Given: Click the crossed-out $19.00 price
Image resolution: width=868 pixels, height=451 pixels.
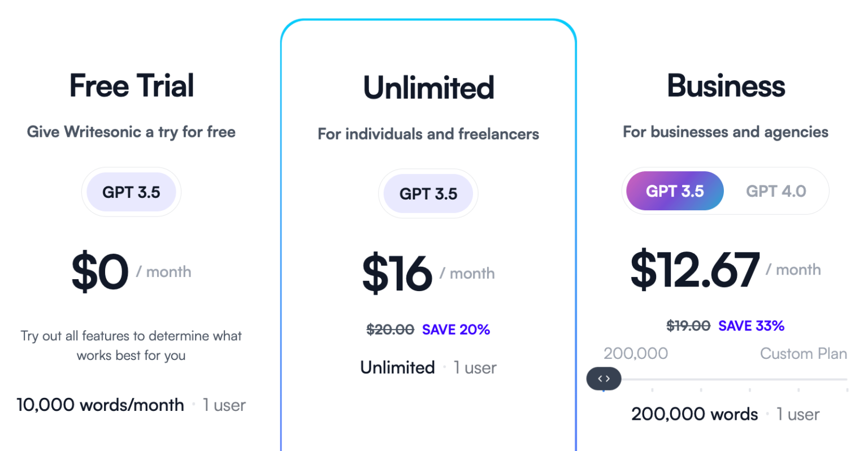Looking at the screenshot, I should point(688,326).
